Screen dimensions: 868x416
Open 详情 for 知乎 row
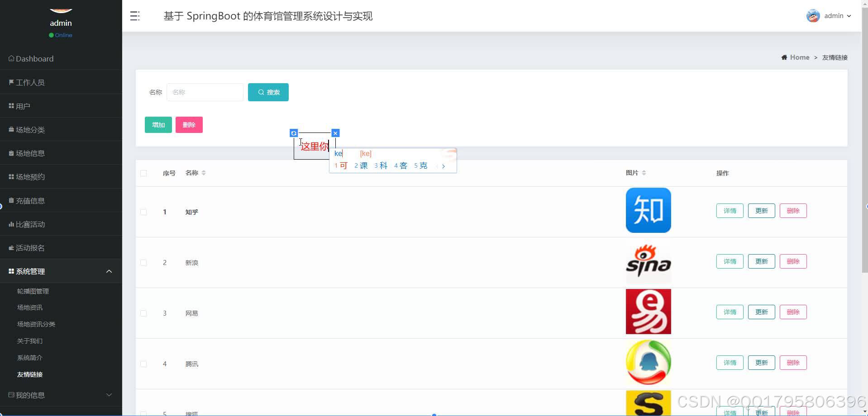(x=730, y=211)
